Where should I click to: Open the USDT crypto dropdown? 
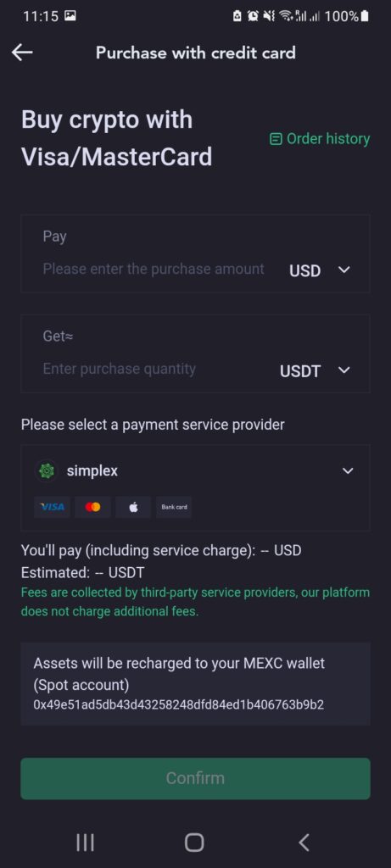(x=316, y=370)
